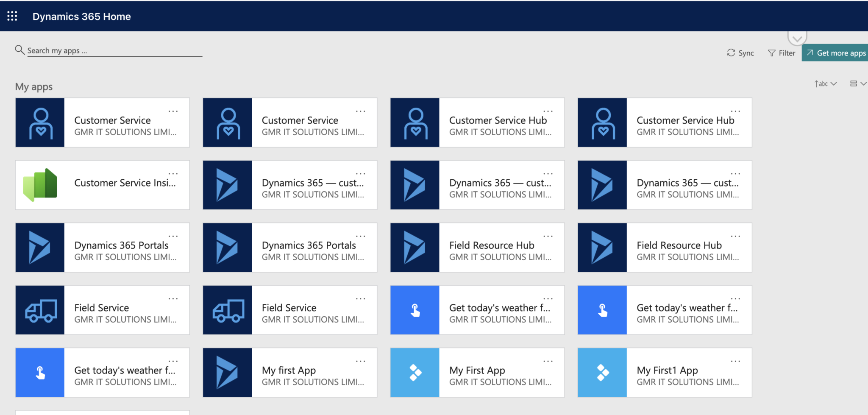Focus the Search my apps field
The image size is (868, 415).
pos(114,51)
